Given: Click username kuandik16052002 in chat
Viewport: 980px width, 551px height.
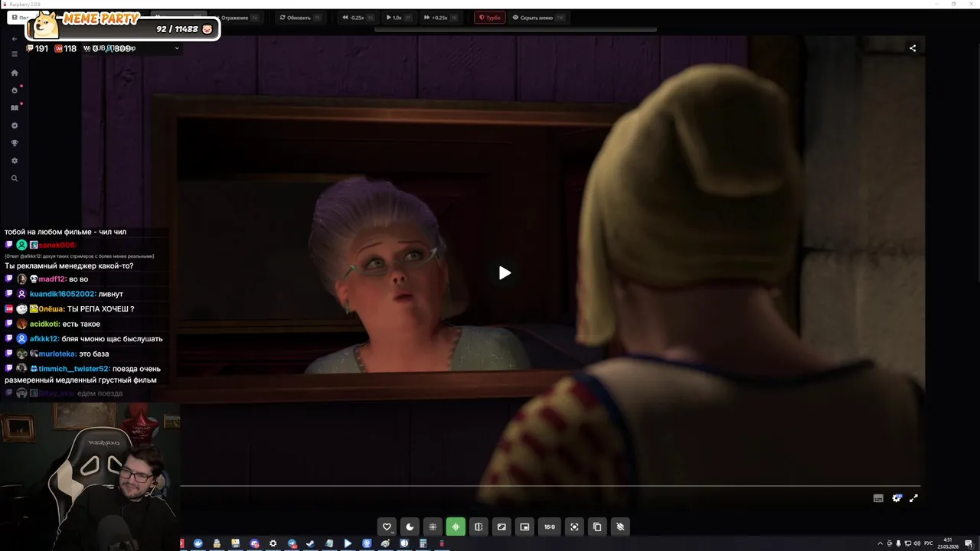Looking at the screenshot, I should (63, 294).
